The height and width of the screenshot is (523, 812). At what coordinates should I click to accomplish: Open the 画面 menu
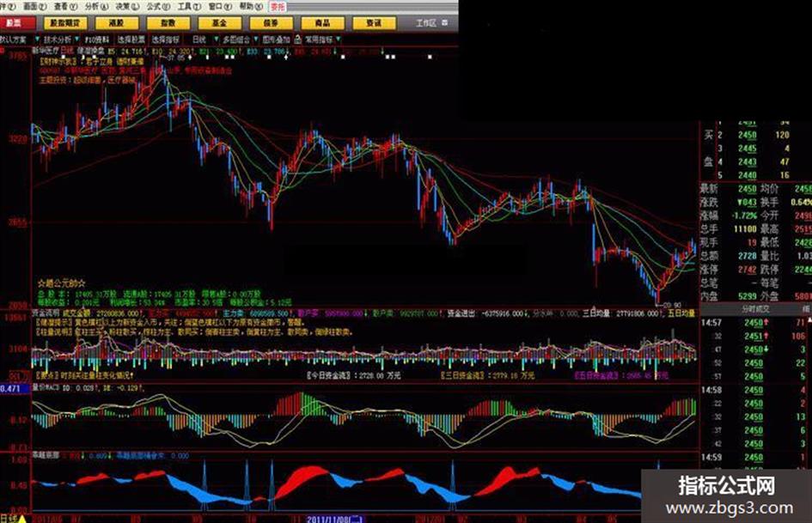coord(34,6)
